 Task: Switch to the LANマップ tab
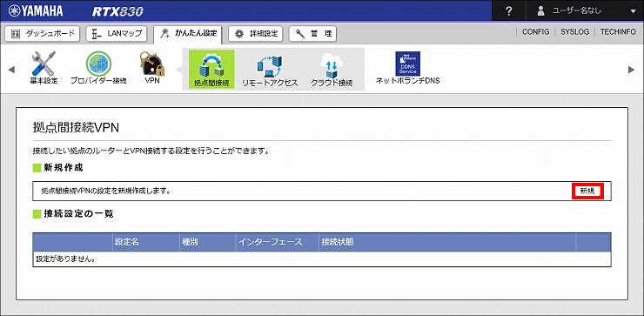coord(117,34)
